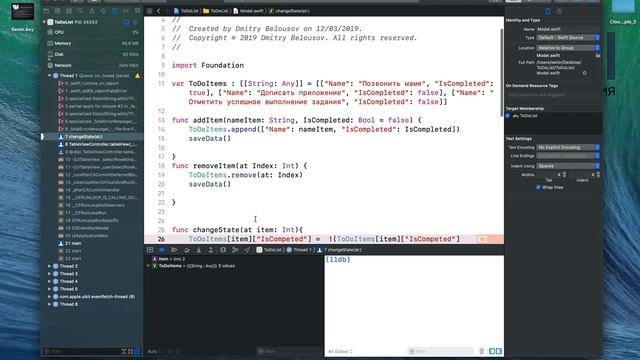Screen dimensions: 640x360
Task: Deactivate breakpoints in the debug bar
Action: tap(162, 250)
